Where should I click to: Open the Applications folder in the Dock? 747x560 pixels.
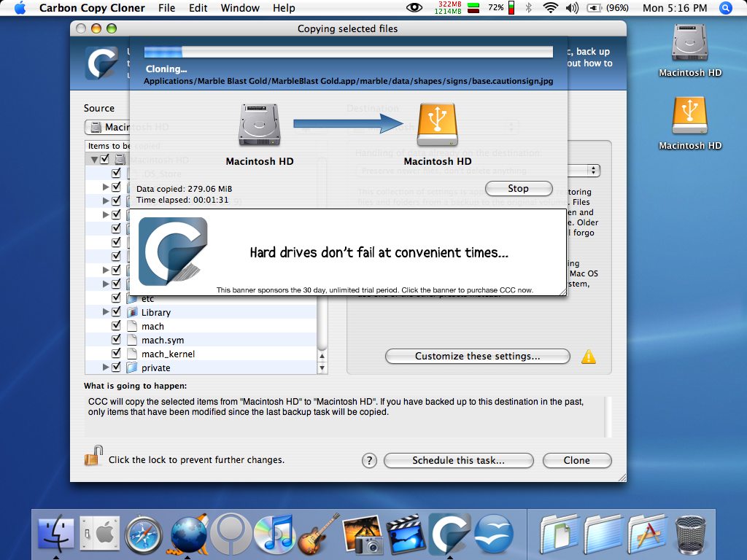(x=646, y=534)
